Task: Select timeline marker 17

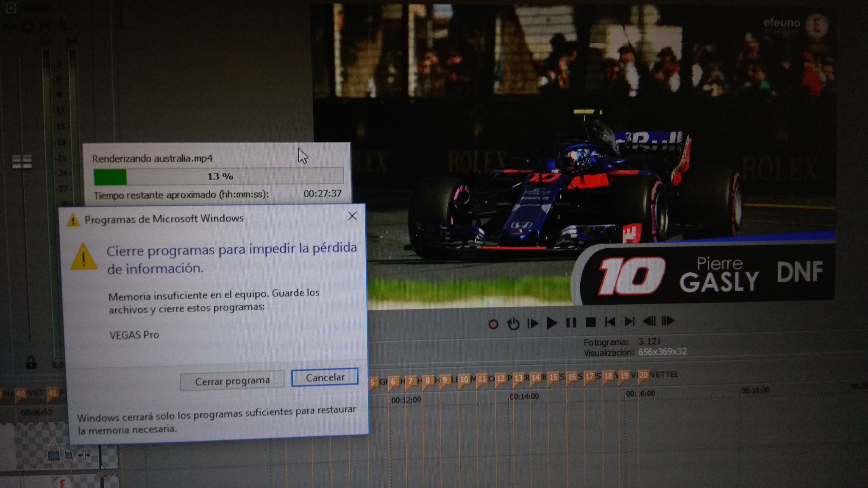Action: point(590,377)
